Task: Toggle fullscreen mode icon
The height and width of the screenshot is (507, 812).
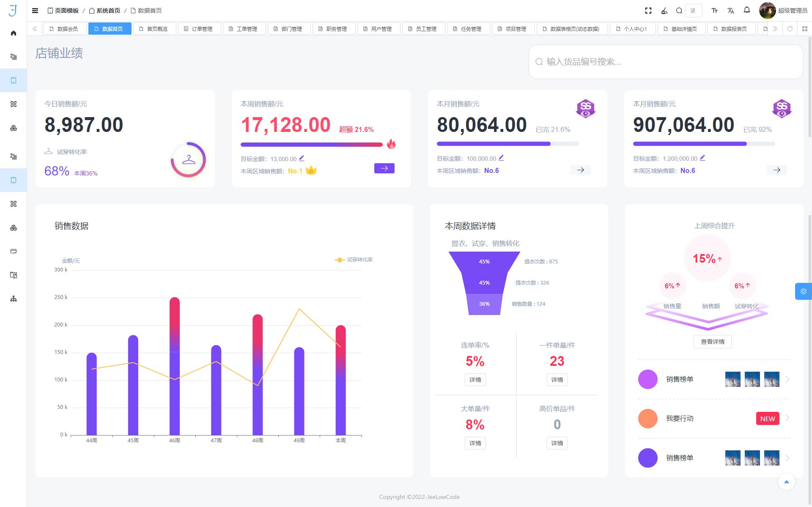Action: [648, 11]
